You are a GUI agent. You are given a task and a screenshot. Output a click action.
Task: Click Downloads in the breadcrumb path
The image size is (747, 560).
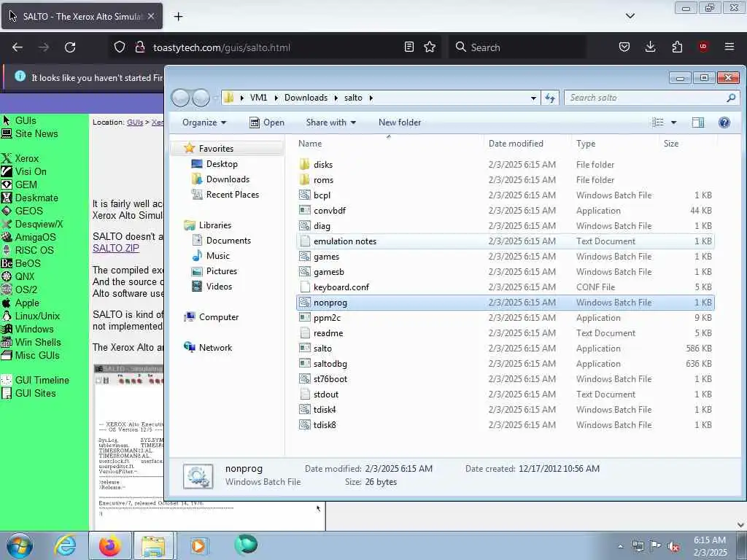(x=306, y=98)
